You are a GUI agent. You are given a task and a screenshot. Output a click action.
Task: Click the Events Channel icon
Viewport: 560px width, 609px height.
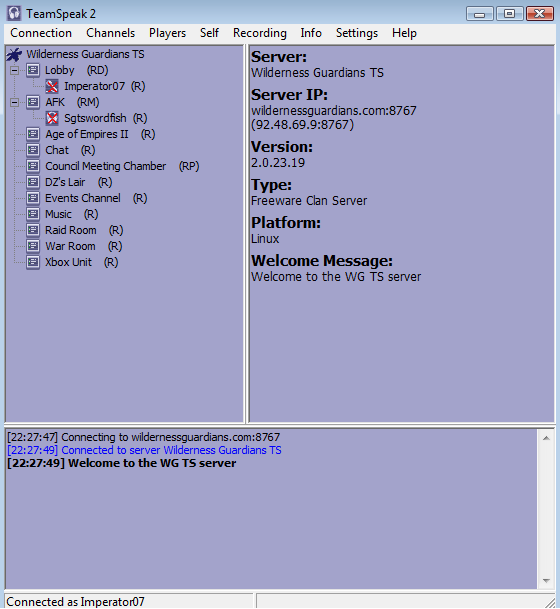(33, 198)
